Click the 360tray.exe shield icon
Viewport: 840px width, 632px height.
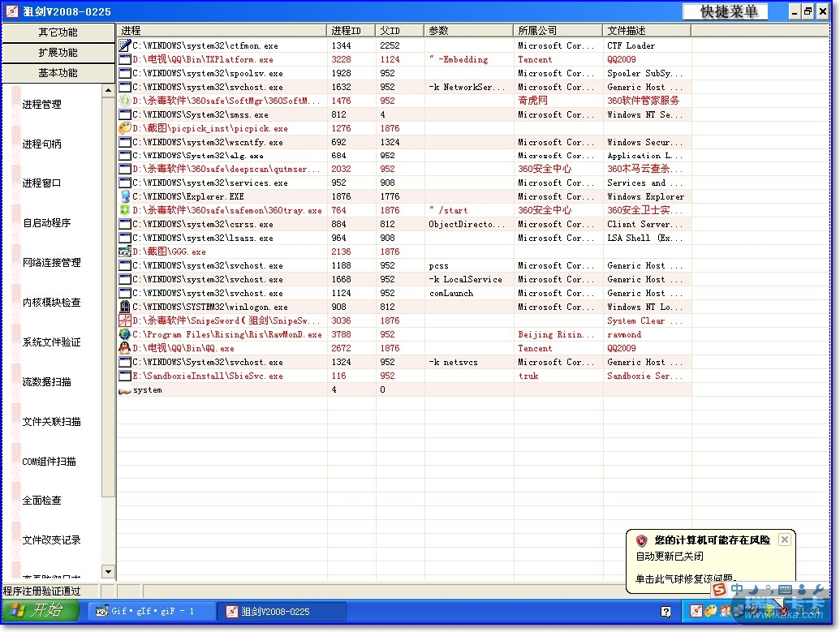124,210
